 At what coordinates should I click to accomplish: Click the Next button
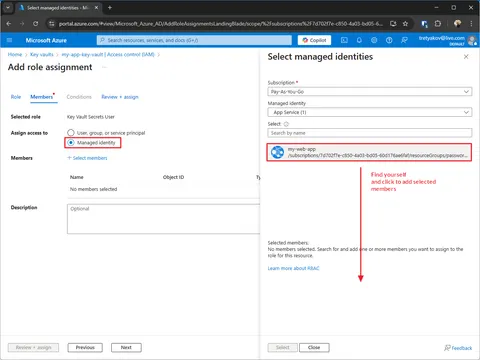[126, 348]
